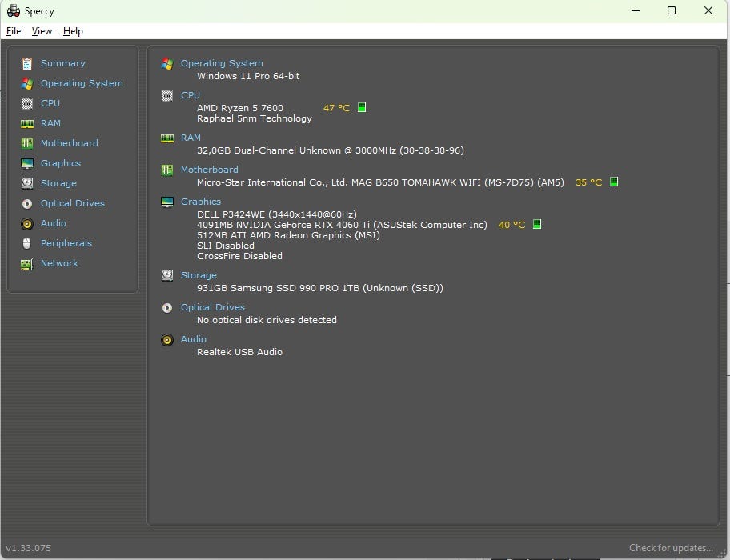Viewport: 730px width, 560px height.
Task: Click the monitor icon beside Graphics heading
Action: tap(167, 202)
